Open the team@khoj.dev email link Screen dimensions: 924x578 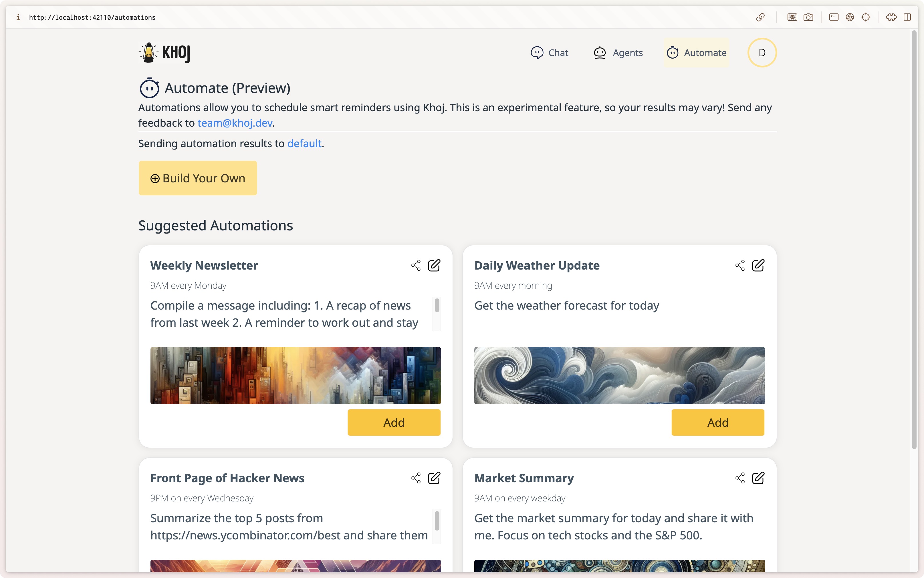pyautogui.click(x=235, y=123)
